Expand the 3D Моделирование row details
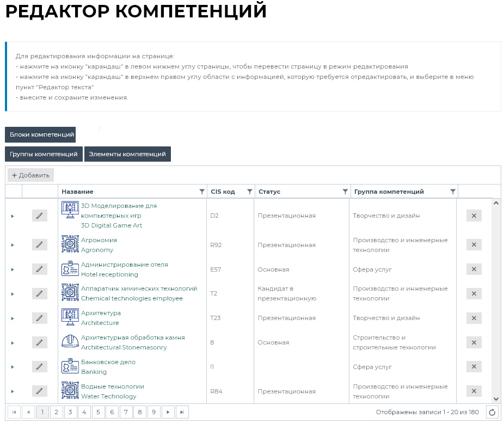 coord(13,216)
